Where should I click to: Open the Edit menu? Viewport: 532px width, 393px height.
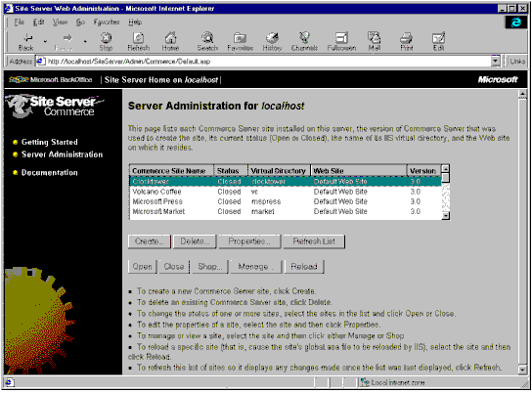[x=38, y=22]
